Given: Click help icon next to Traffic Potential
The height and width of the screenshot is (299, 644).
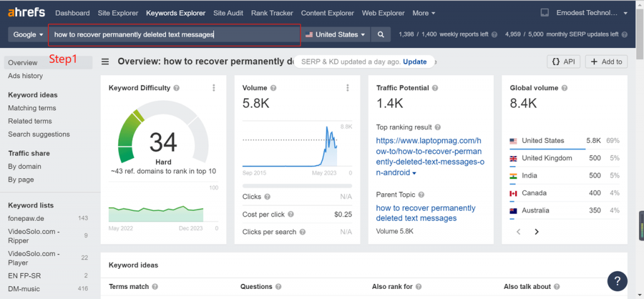Looking at the screenshot, I should [435, 88].
